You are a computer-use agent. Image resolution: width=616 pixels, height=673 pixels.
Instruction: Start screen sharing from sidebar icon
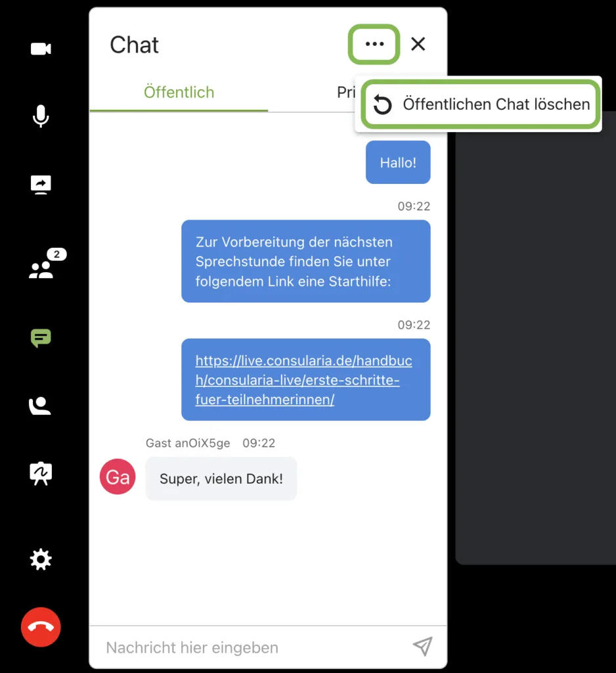pos(41,185)
